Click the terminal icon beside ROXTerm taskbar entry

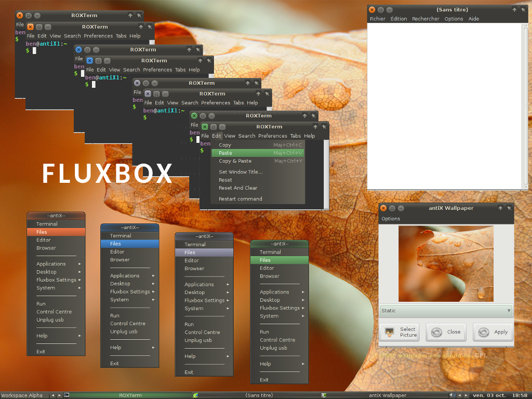tap(66, 395)
